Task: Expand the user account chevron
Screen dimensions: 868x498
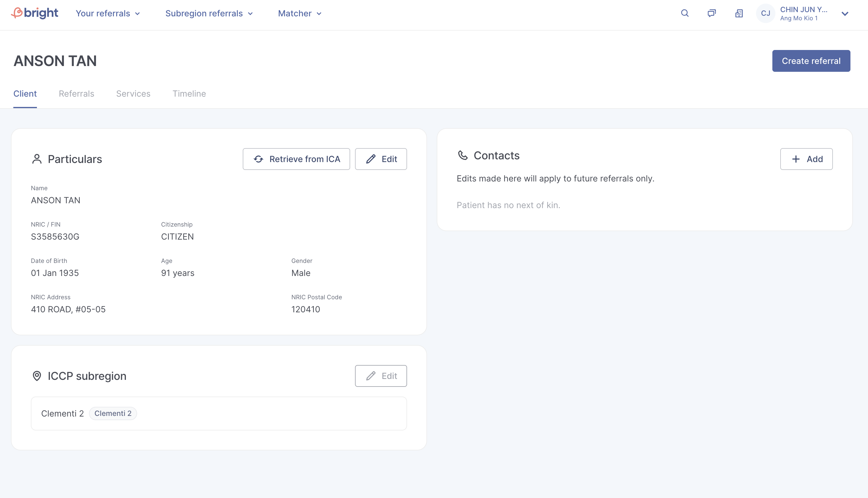Action: pyautogui.click(x=845, y=14)
